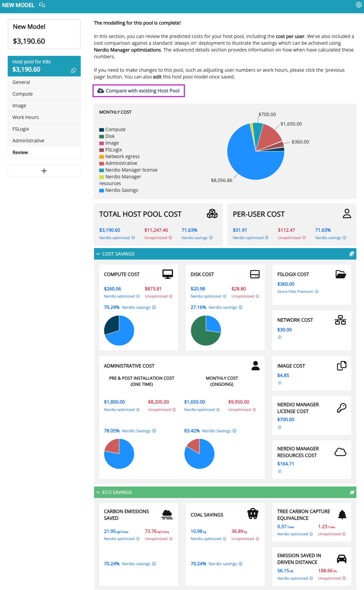The width and height of the screenshot is (364, 590).
Task: Click the info icon under the license cost $700.00
Action: coord(279,427)
